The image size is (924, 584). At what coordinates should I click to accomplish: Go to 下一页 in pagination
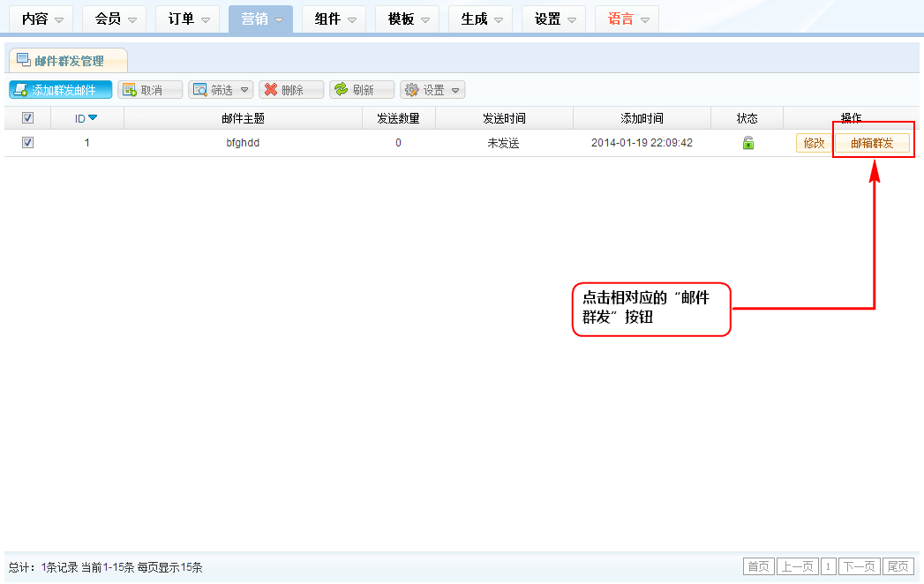click(x=860, y=566)
